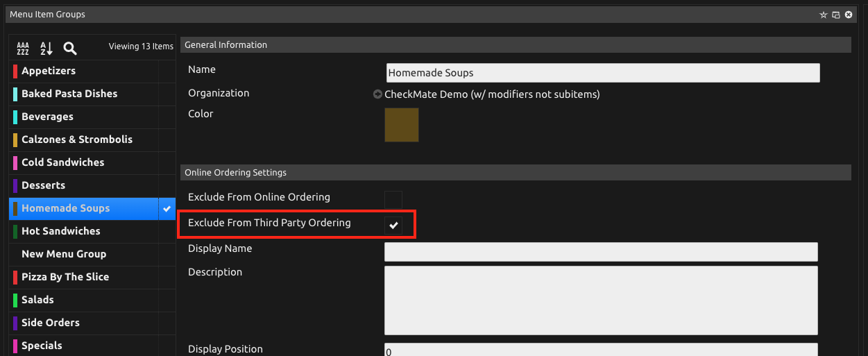Click the Display Name input field
Image resolution: width=868 pixels, height=356 pixels.
coord(601,252)
